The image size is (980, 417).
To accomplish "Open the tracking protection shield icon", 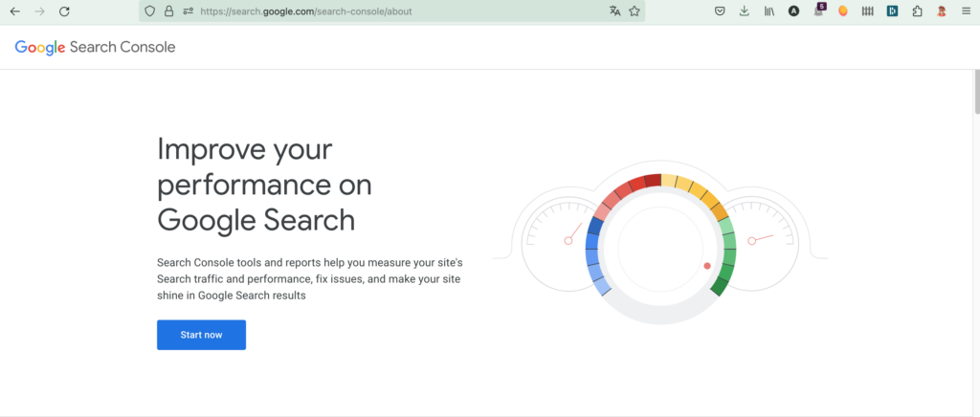I will tap(148, 11).
